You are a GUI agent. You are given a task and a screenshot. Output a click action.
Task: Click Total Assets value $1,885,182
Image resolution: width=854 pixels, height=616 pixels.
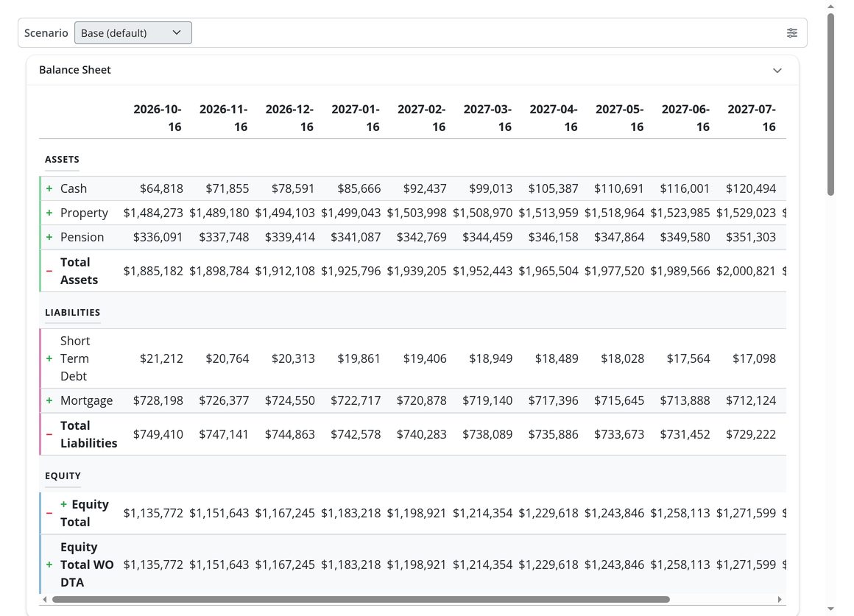click(x=153, y=272)
